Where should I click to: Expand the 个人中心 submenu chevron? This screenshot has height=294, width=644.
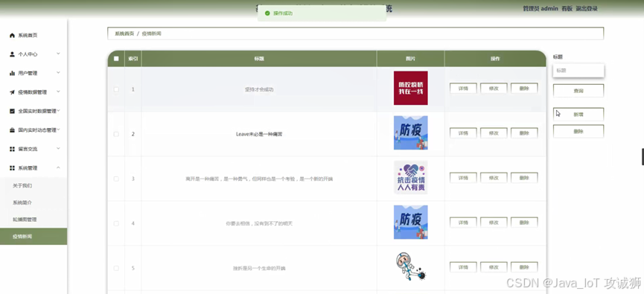(x=58, y=54)
